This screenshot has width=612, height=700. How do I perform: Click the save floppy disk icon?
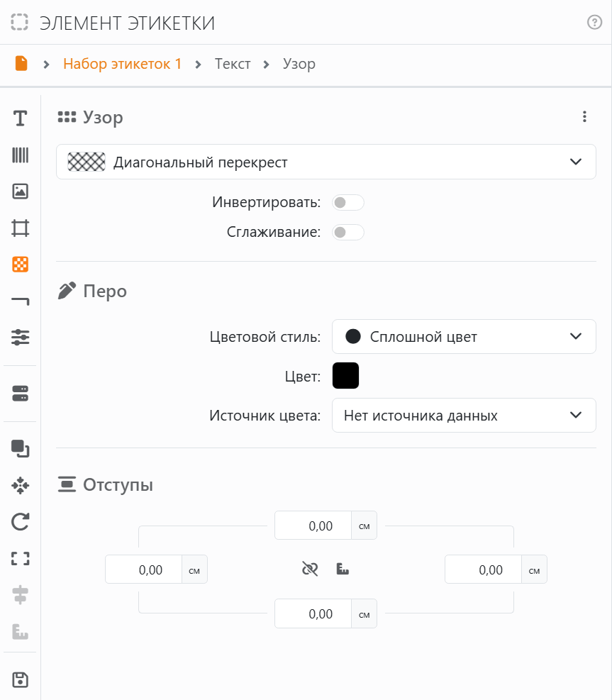pyautogui.click(x=20, y=680)
